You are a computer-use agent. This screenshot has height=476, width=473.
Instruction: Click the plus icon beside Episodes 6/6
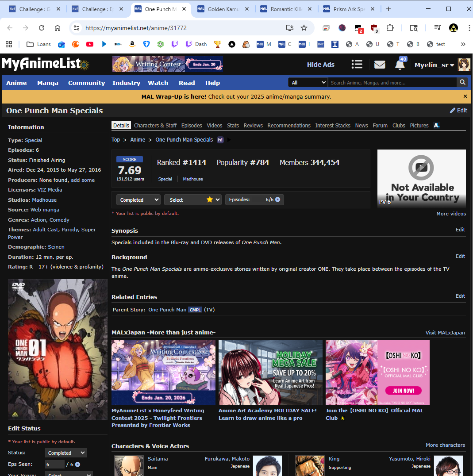click(x=277, y=200)
